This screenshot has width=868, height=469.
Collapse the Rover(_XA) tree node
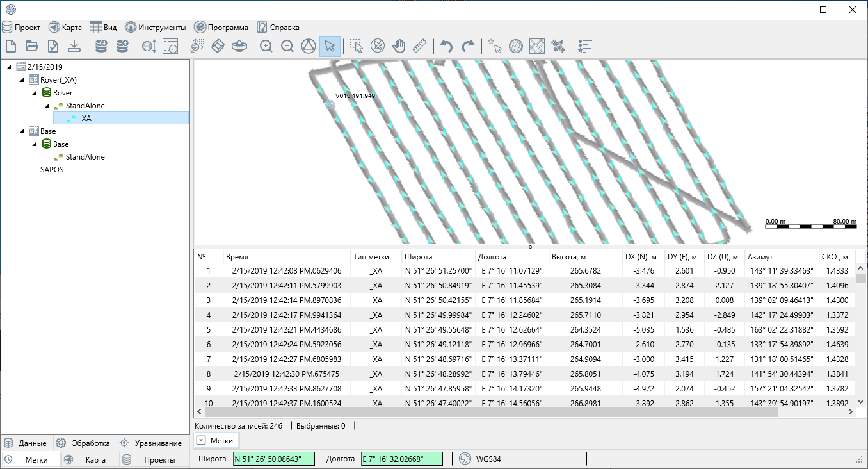coord(22,80)
